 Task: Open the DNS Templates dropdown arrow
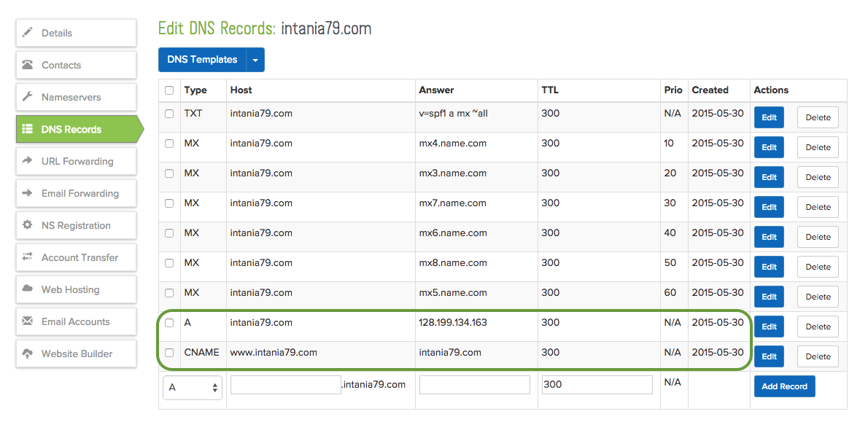(x=255, y=60)
